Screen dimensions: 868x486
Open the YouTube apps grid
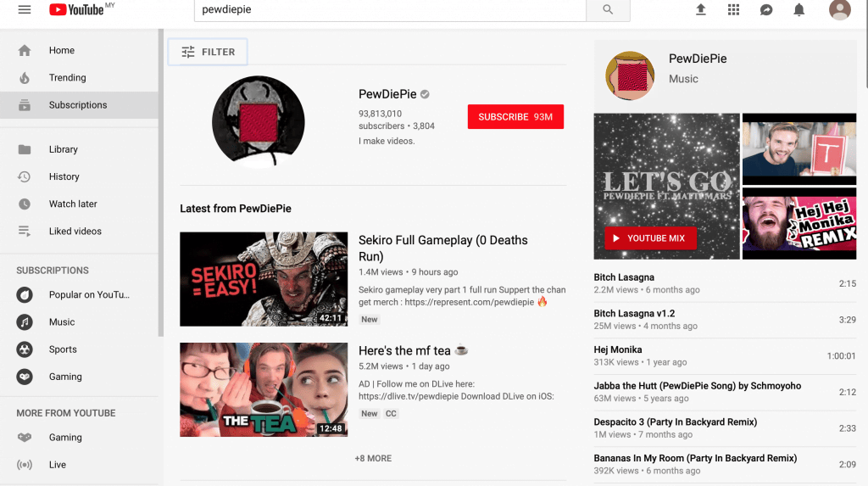733,9
